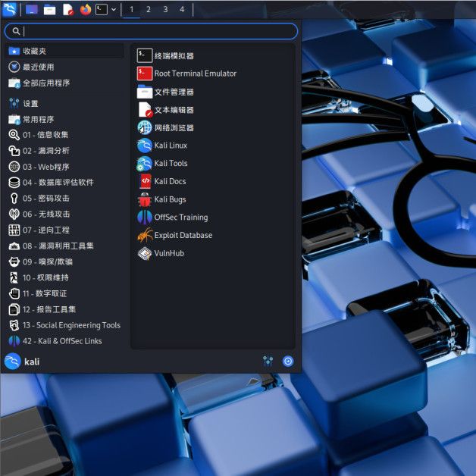Open the 常用程序 usual applications category
Image resolution: width=476 pixels, height=476 pixels.
(65, 119)
